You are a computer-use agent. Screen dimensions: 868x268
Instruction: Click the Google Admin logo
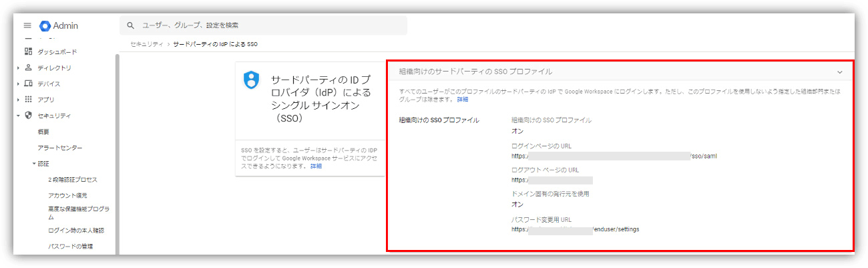(x=45, y=25)
